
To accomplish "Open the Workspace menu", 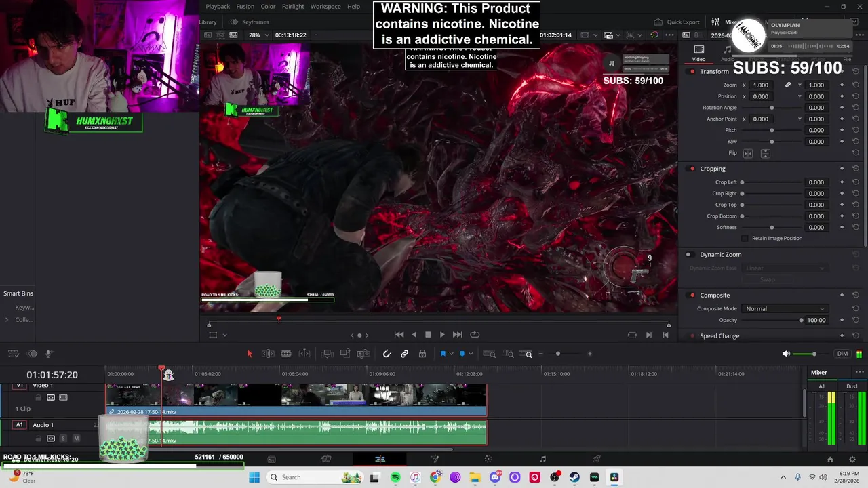I will coord(325,7).
